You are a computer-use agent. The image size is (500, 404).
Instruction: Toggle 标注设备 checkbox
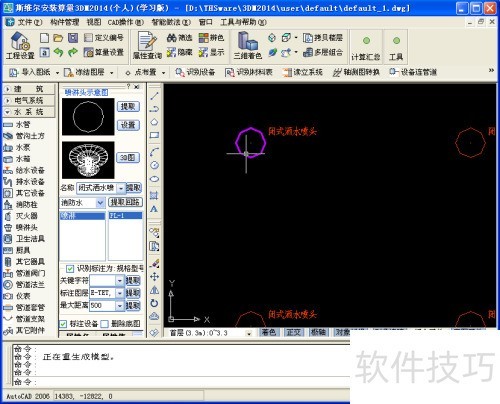pos(63,324)
